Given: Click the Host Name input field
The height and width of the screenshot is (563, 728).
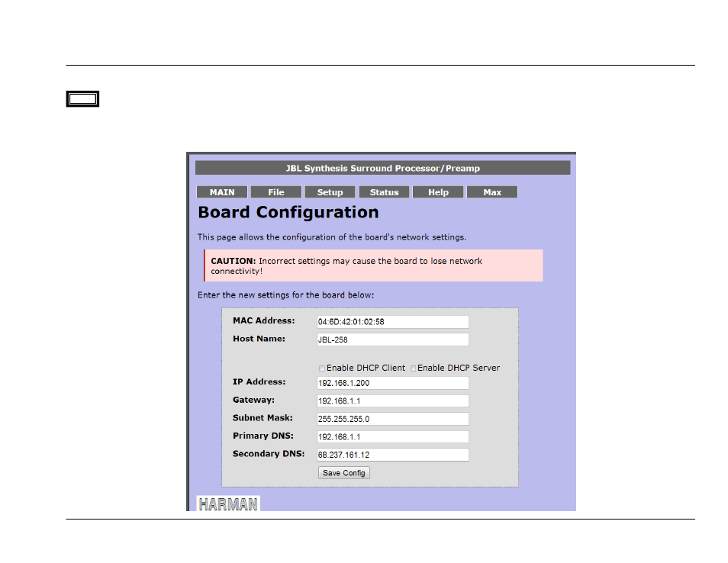Looking at the screenshot, I should 393,339.
